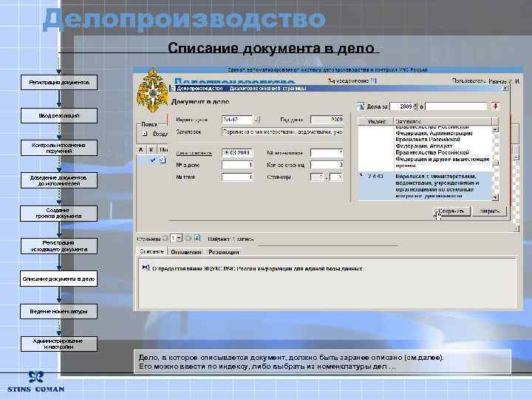Click the case index input field
The height and width of the screenshot is (399, 532).
(x=237, y=120)
